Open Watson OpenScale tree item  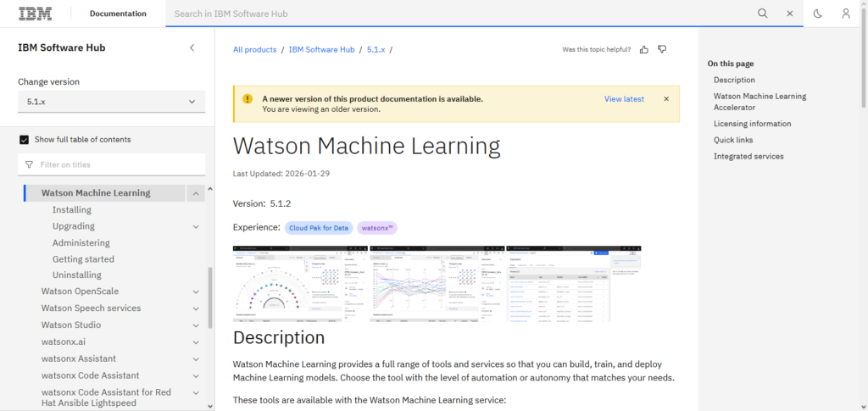[x=80, y=292]
